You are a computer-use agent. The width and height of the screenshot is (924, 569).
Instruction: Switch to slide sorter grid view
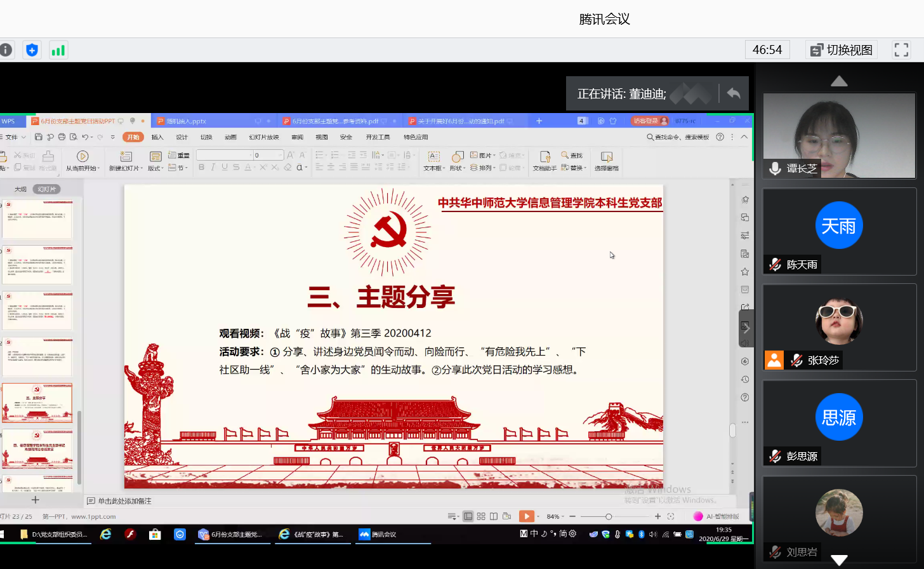coord(481,516)
